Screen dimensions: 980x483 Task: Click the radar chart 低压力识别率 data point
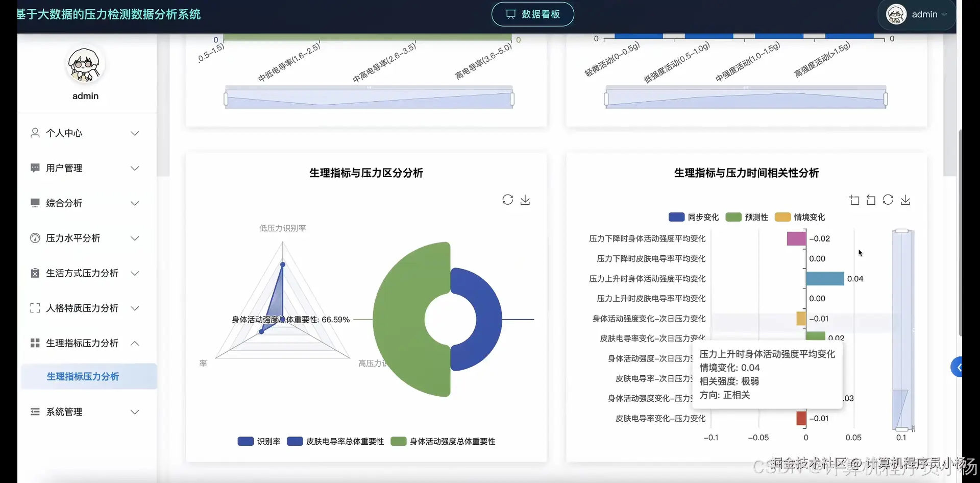point(283,264)
